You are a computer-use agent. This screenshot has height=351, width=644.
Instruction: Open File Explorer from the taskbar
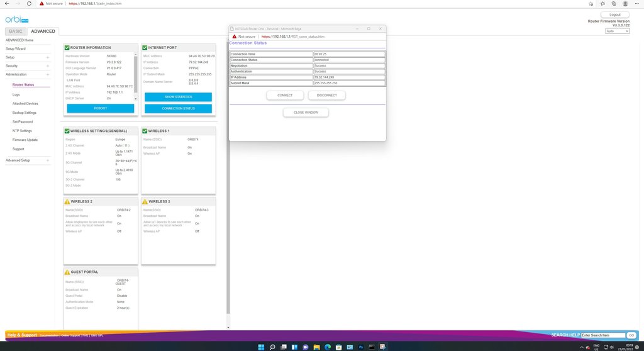317,347
